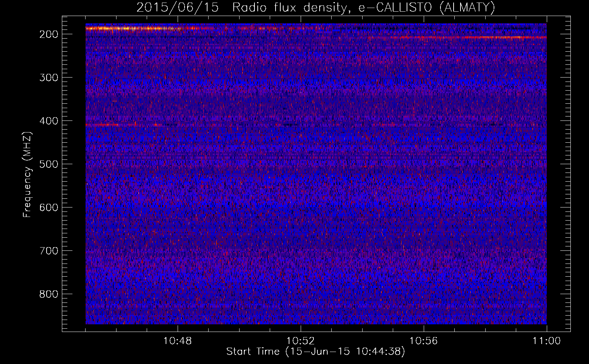Select the "Frequency (MHZ)" y-axis label
This screenshot has height=364, width=589.
click(27, 175)
